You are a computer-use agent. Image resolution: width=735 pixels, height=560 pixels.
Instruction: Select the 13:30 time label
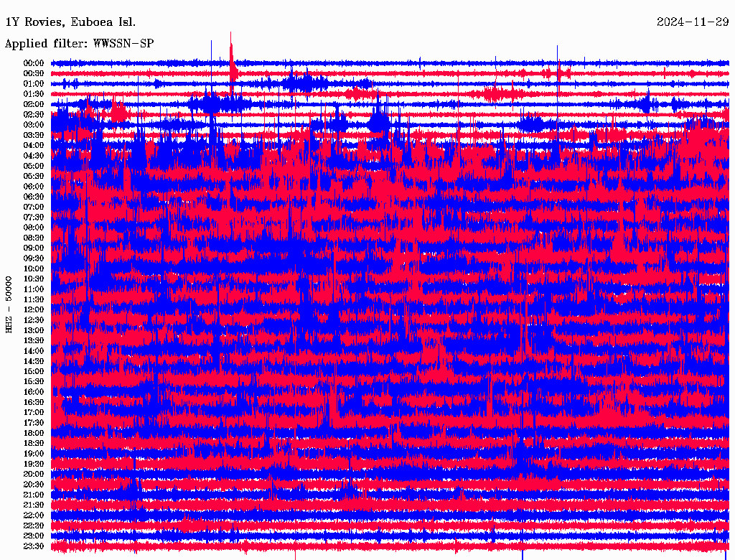[33, 341]
